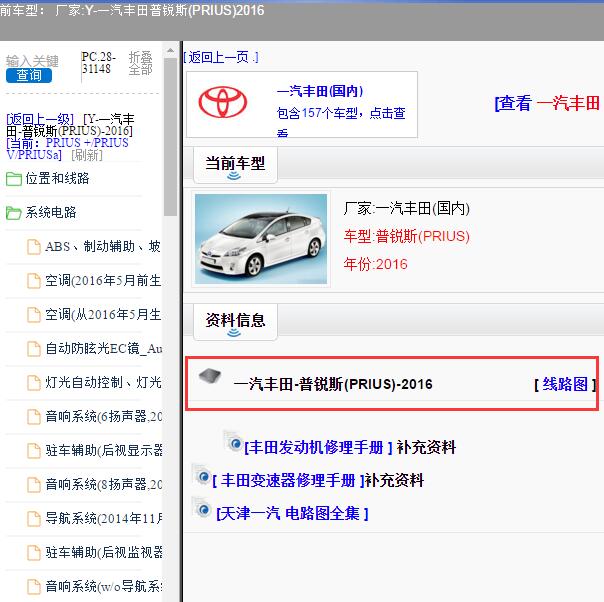Click file icon beside 空调(从2016年5月生

click(x=34, y=315)
